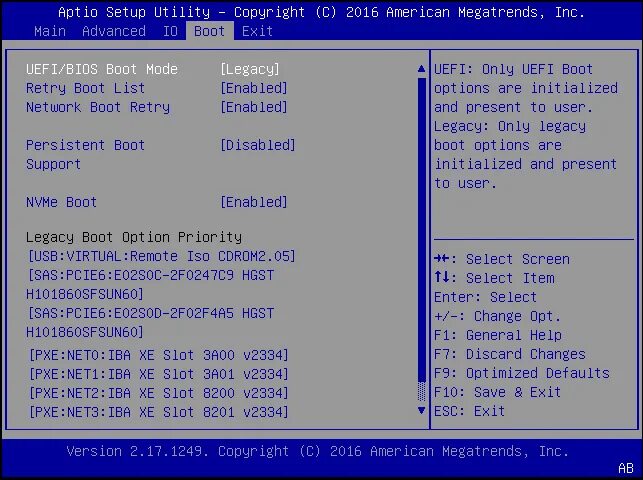The height and width of the screenshot is (480, 643).
Task: Click the UEFI boot options help description
Action: pos(526,88)
